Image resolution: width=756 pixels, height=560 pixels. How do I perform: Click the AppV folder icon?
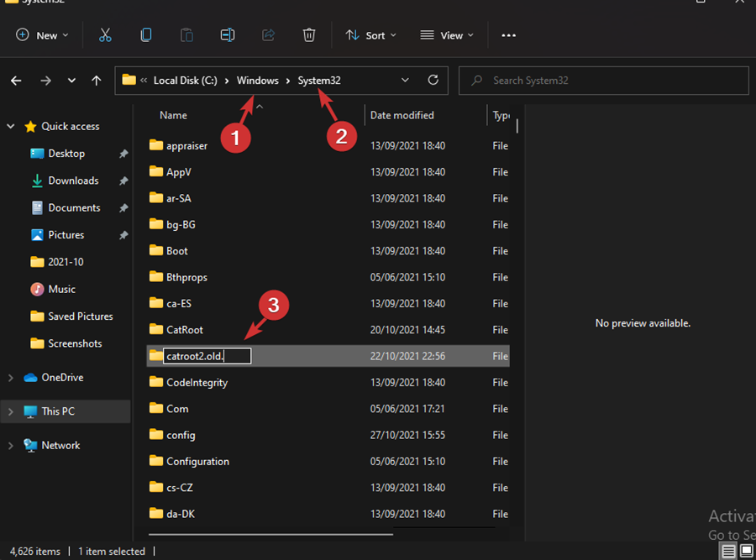point(155,171)
